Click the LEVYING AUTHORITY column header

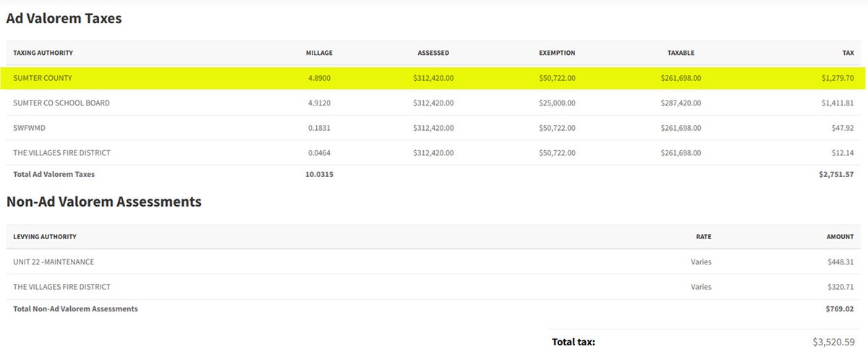[x=45, y=237]
